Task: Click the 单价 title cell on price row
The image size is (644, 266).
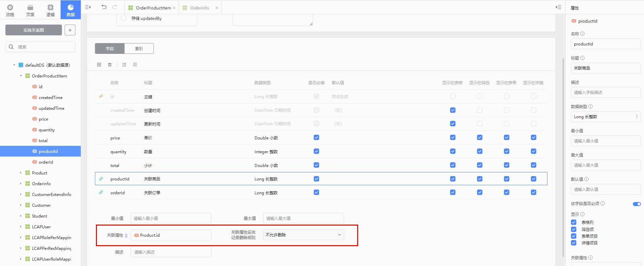Action: 148,138
